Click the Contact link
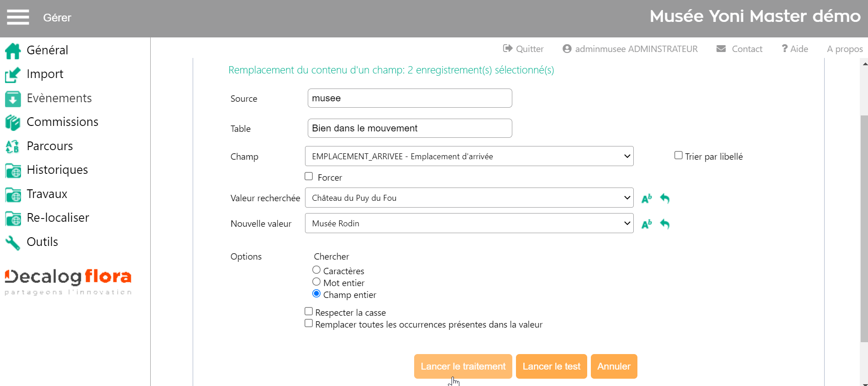This screenshot has width=868, height=386. click(x=747, y=49)
